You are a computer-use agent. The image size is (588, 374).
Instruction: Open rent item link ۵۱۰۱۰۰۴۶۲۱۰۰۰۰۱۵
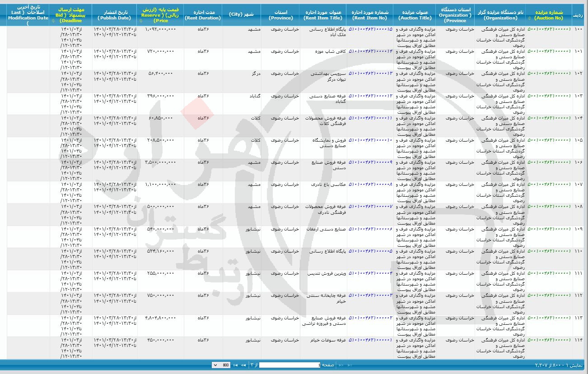(370, 28)
